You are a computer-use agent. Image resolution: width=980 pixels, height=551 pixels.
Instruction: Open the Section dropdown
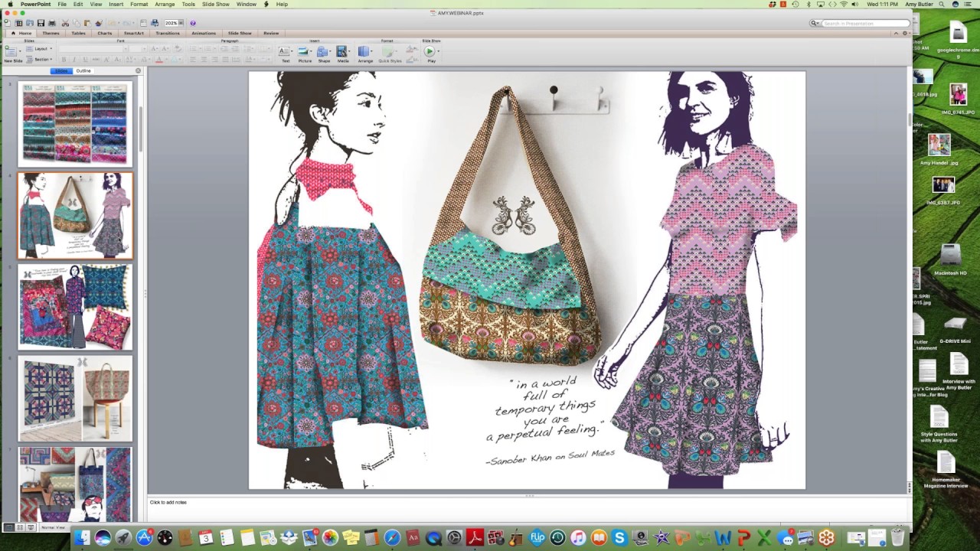click(x=40, y=59)
